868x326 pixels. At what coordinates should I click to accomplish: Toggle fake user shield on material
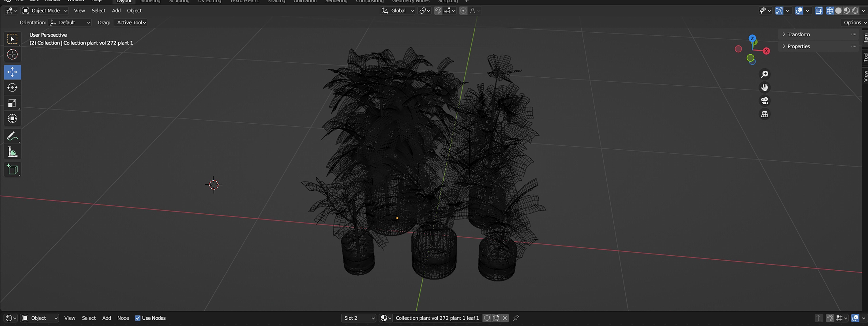click(487, 318)
